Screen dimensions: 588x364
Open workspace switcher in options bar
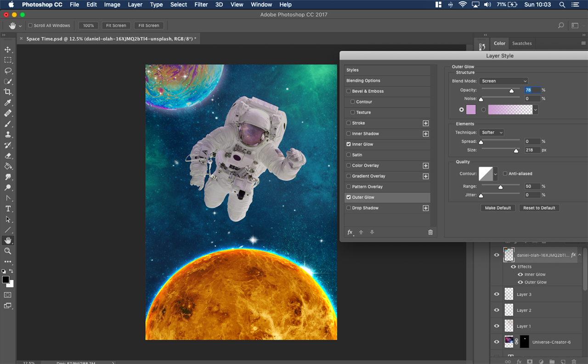[575, 26]
